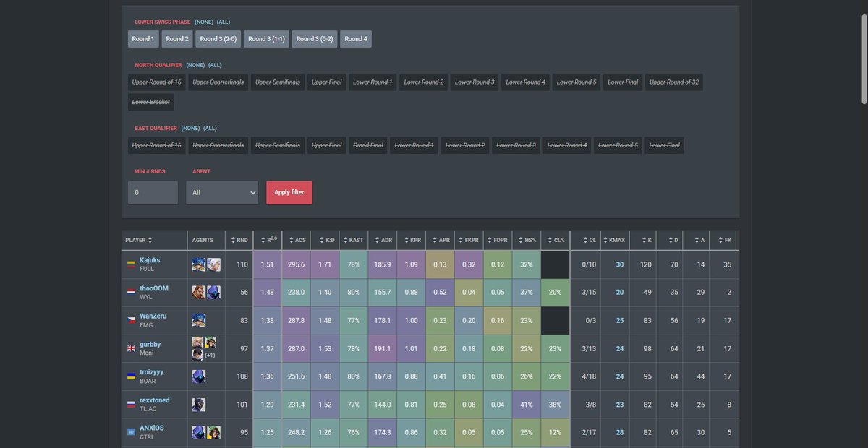
Task: Click ANXiOS's Omen agent icon
Action: tap(198, 432)
